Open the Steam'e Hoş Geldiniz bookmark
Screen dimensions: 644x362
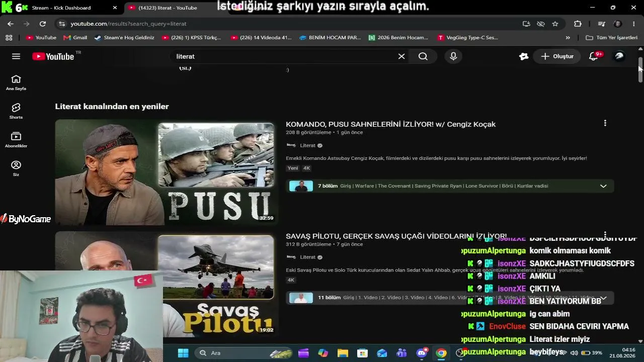pos(124,38)
